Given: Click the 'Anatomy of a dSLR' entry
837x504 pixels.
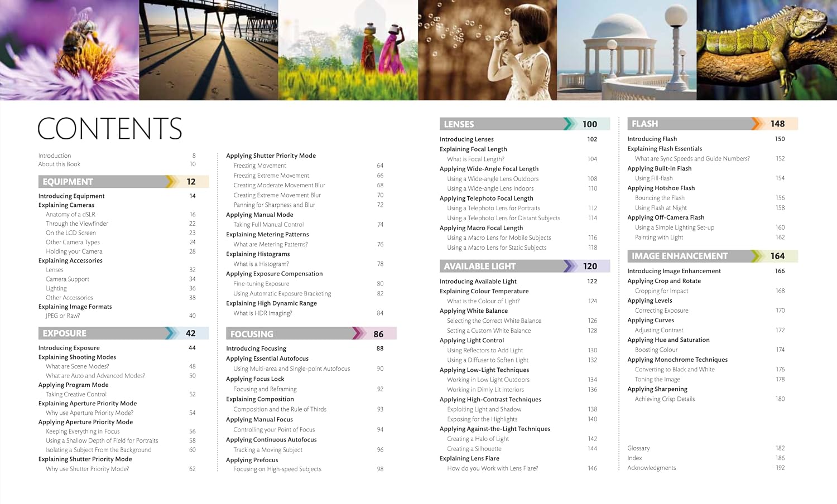Looking at the screenshot, I should pos(70,215).
